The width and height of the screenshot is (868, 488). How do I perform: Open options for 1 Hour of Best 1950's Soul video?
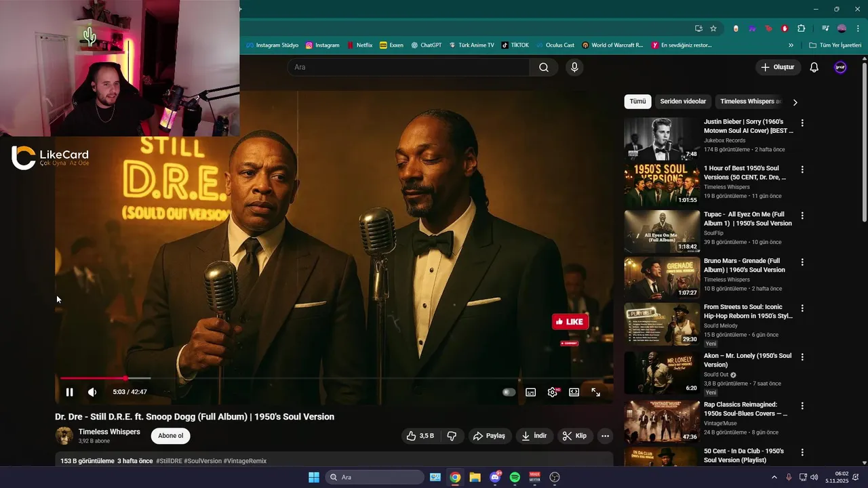[802, 169]
